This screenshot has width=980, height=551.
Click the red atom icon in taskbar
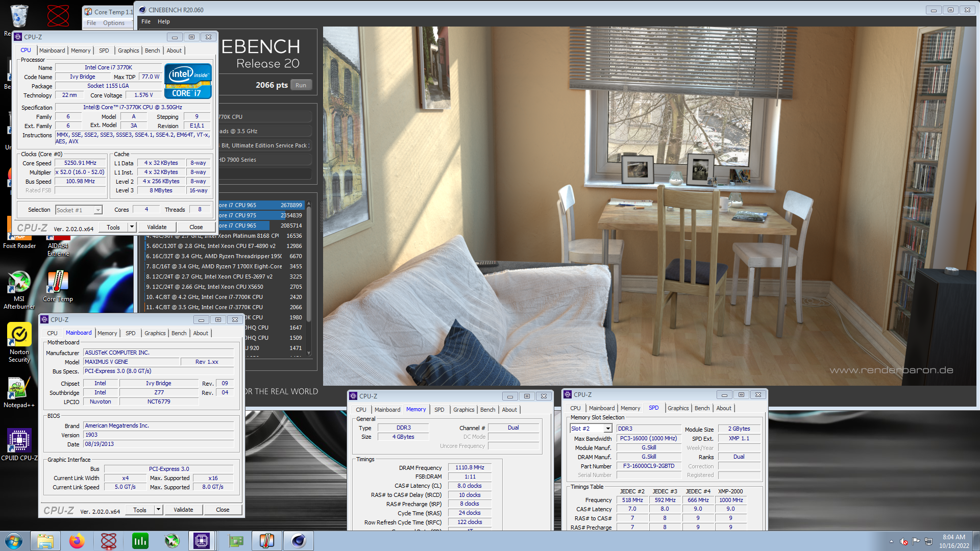[108, 541]
